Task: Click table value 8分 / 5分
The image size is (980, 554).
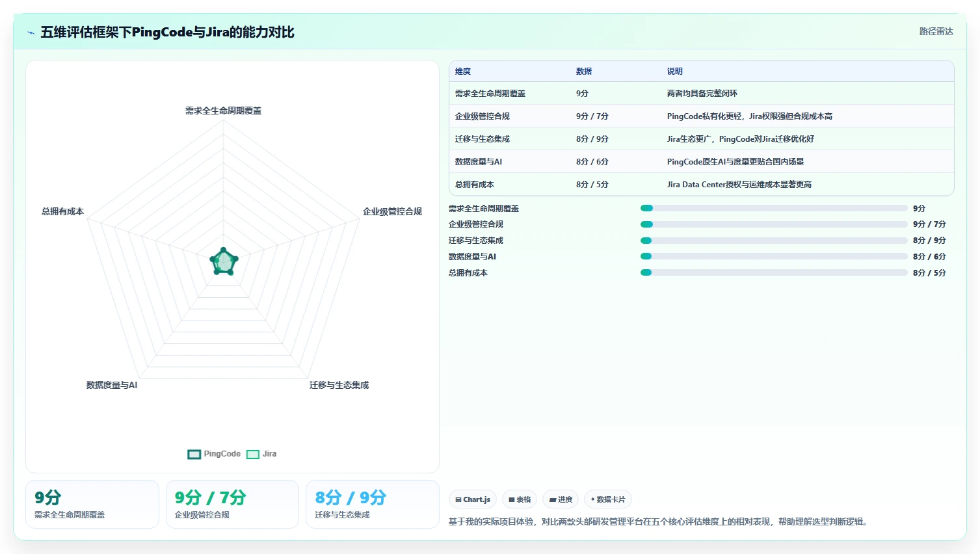Action: tap(592, 185)
